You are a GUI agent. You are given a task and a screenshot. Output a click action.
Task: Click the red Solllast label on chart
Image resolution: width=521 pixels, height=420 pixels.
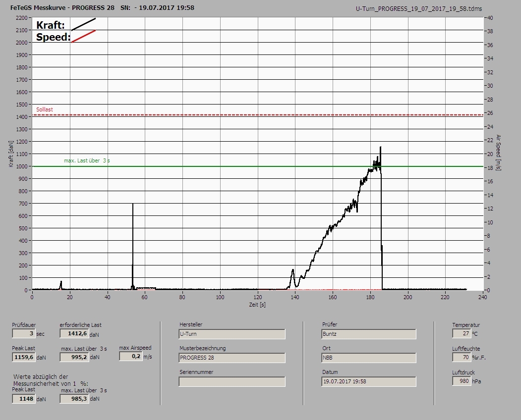(45, 109)
